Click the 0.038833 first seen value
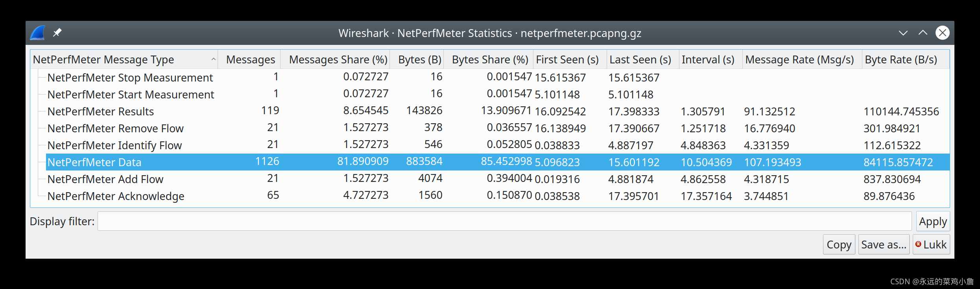Image resolution: width=980 pixels, height=289 pixels. 557,145
